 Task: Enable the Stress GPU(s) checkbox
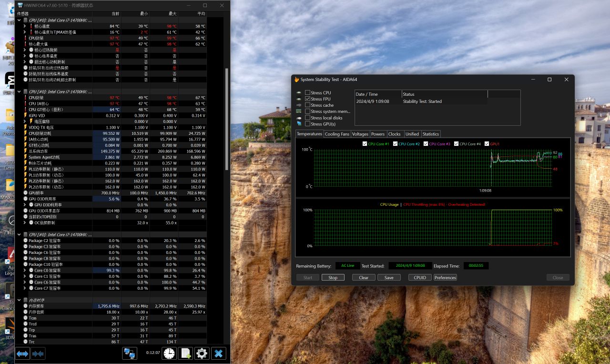[307, 124]
